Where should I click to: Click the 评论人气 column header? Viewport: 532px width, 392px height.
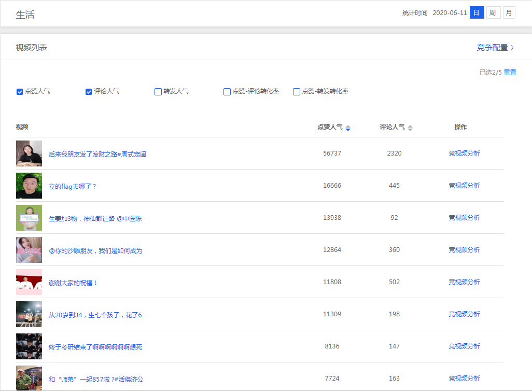pos(392,127)
